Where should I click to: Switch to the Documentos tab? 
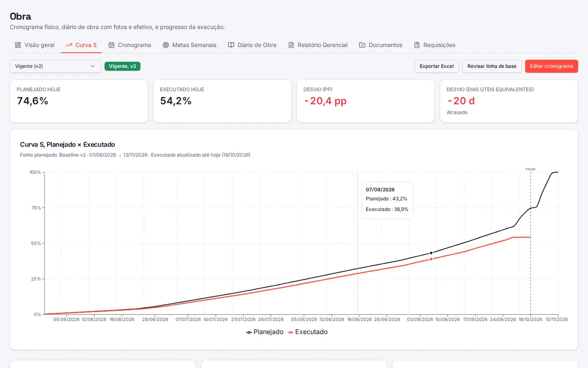click(381, 45)
